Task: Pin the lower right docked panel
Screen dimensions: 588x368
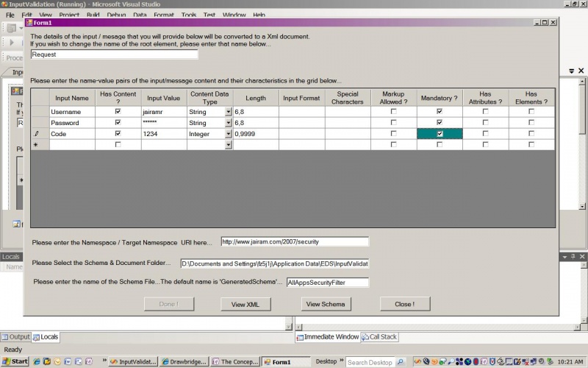Action: (573, 256)
